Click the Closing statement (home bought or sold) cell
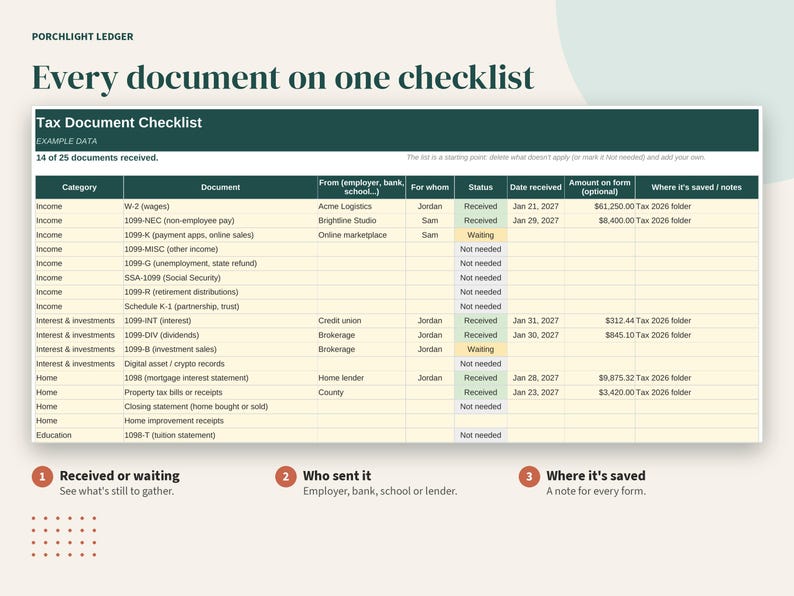 coord(220,406)
